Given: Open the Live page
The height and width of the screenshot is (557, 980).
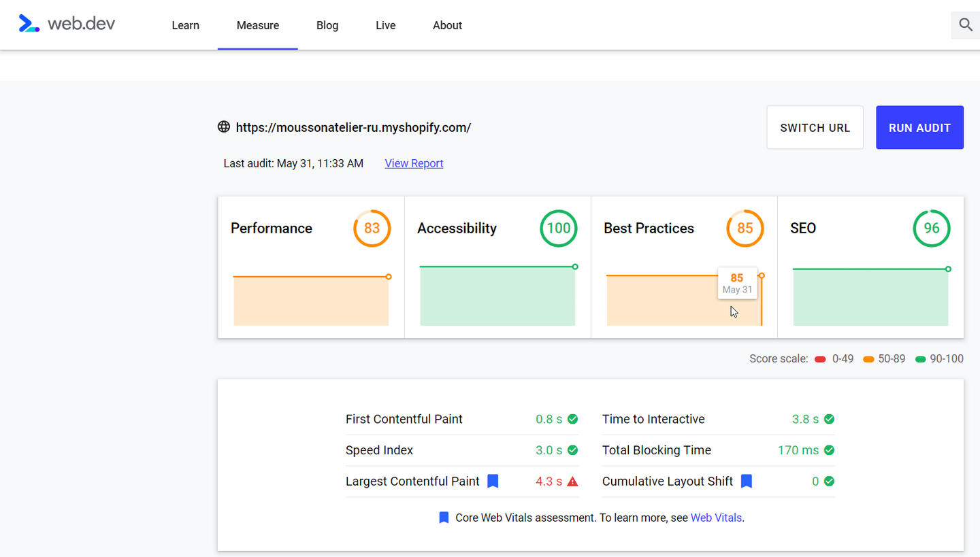Looking at the screenshot, I should (385, 25).
